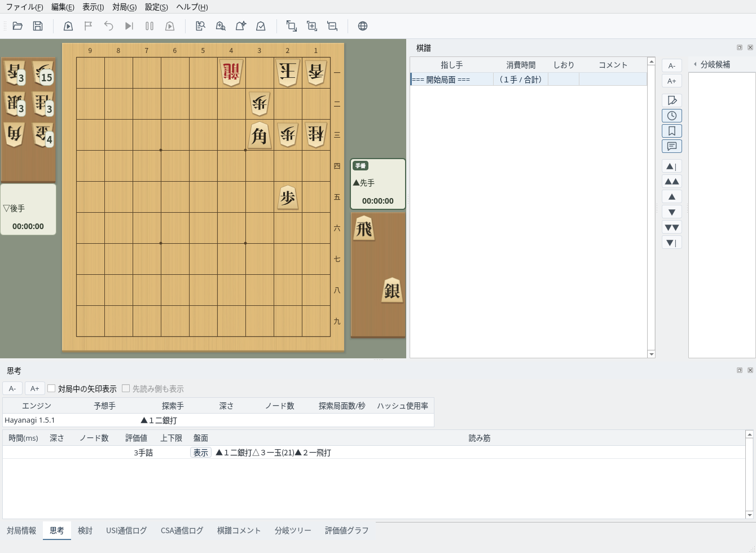This screenshot has width=756, height=553.
Task: Decrease kifu font with A- beside 分岐候補
Action: point(672,65)
